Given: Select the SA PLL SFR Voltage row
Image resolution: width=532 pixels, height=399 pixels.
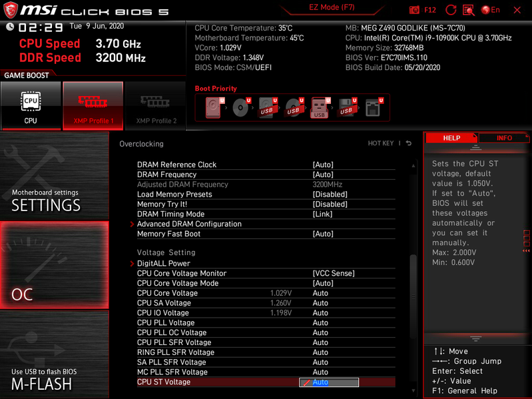Looking at the screenshot, I should point(266,362).
